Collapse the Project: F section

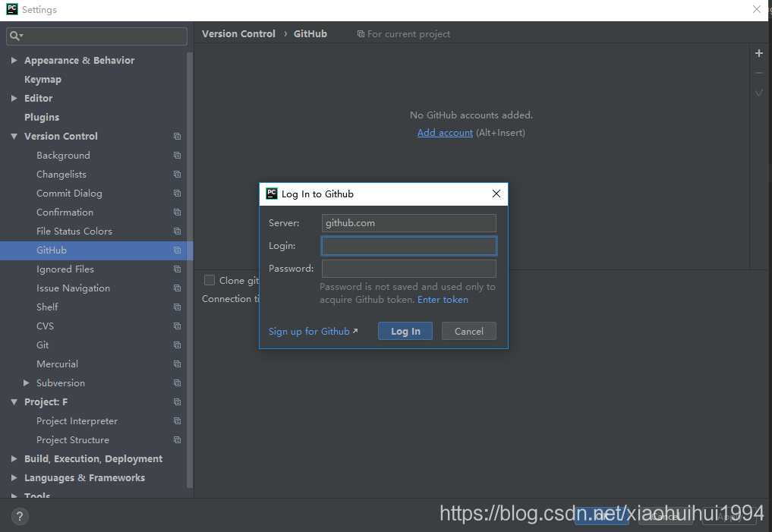tap(14, 402)
